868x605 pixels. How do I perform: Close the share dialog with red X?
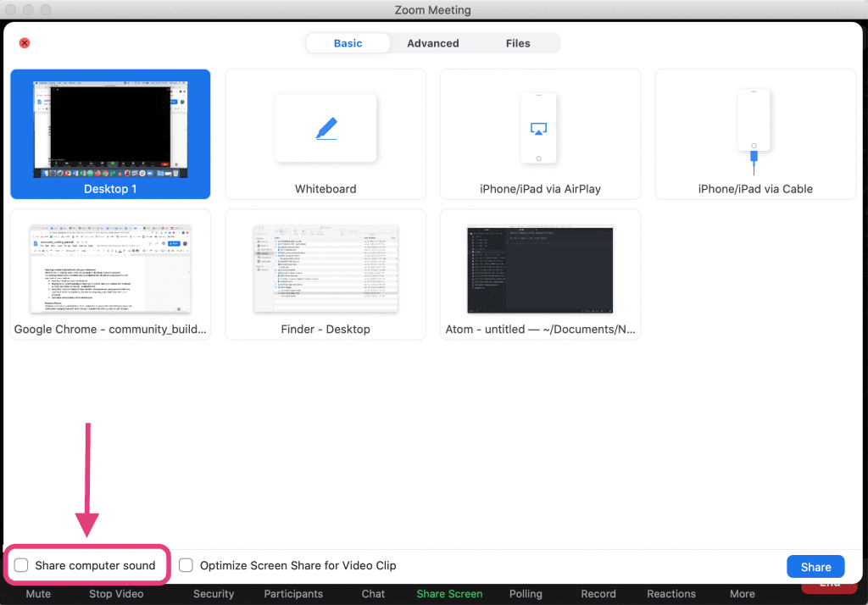pos(25,42)
